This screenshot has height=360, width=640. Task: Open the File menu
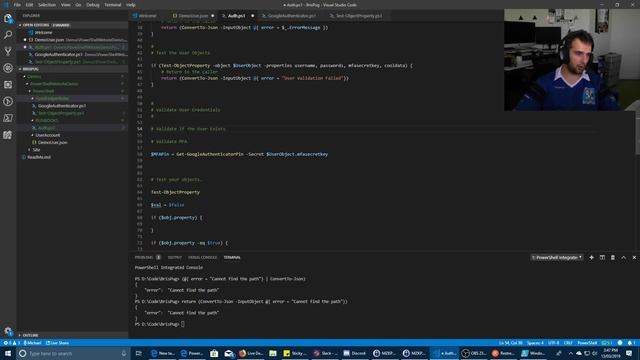(17, 5)
